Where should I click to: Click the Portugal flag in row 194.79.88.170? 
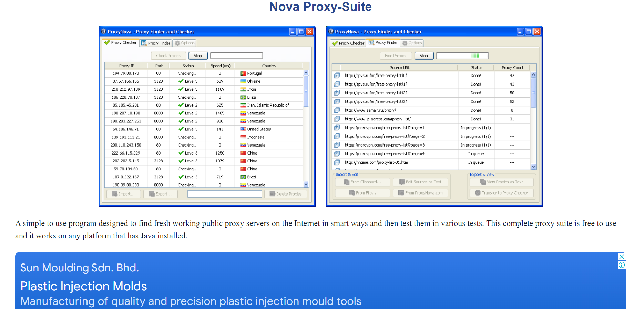pos(243,73)
